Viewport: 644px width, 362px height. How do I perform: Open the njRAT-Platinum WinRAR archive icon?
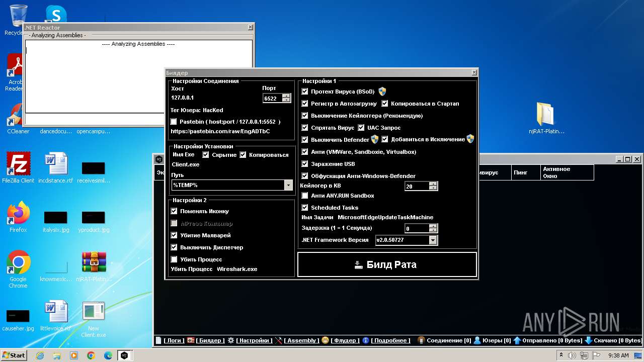94,266
